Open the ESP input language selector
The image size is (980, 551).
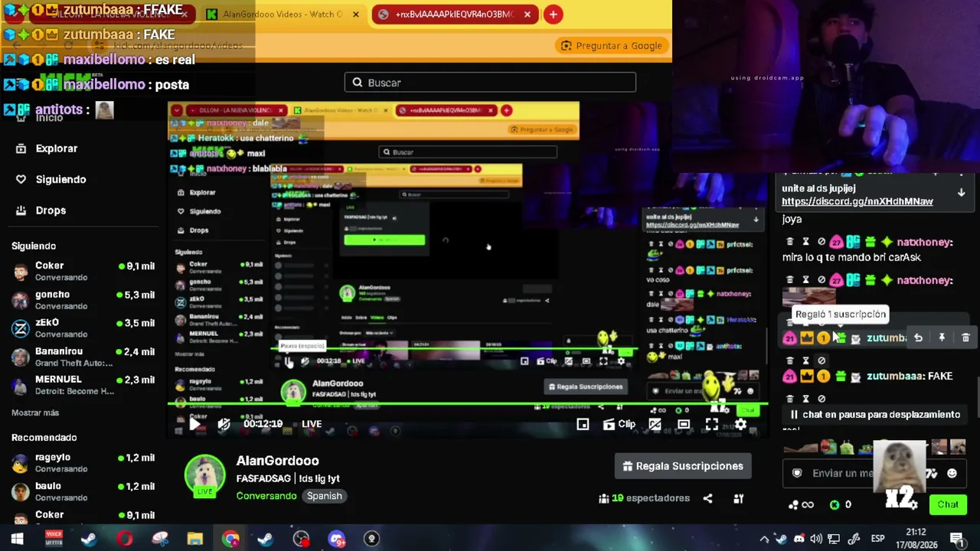[x=877, y=539]
